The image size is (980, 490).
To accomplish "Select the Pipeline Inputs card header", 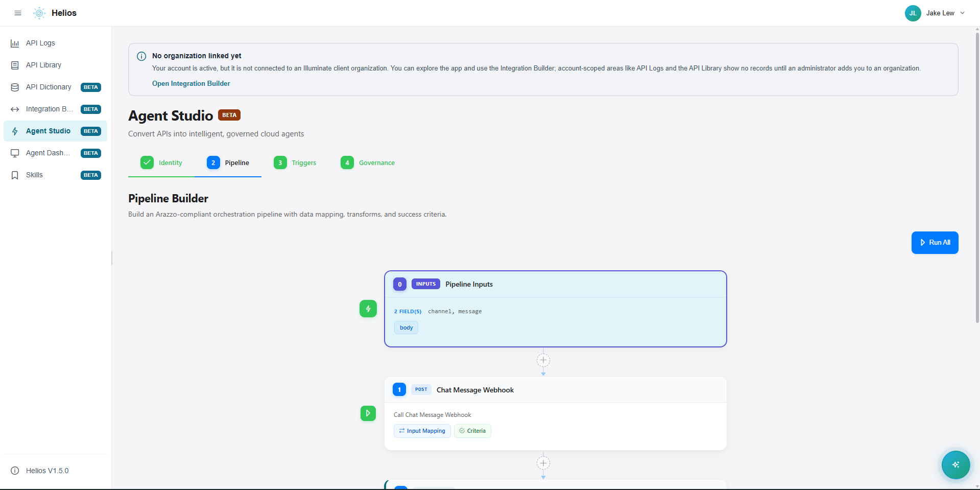I will (556, 284).
